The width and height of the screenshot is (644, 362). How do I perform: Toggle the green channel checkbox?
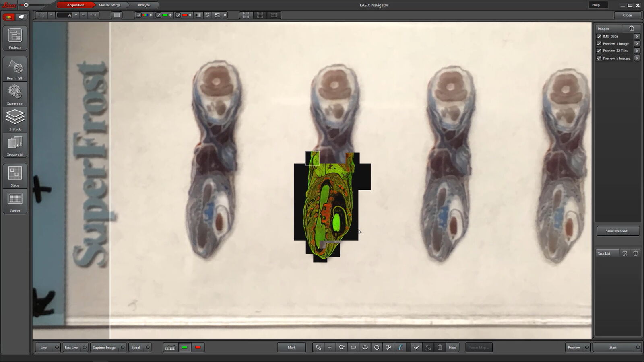[159, 15]
